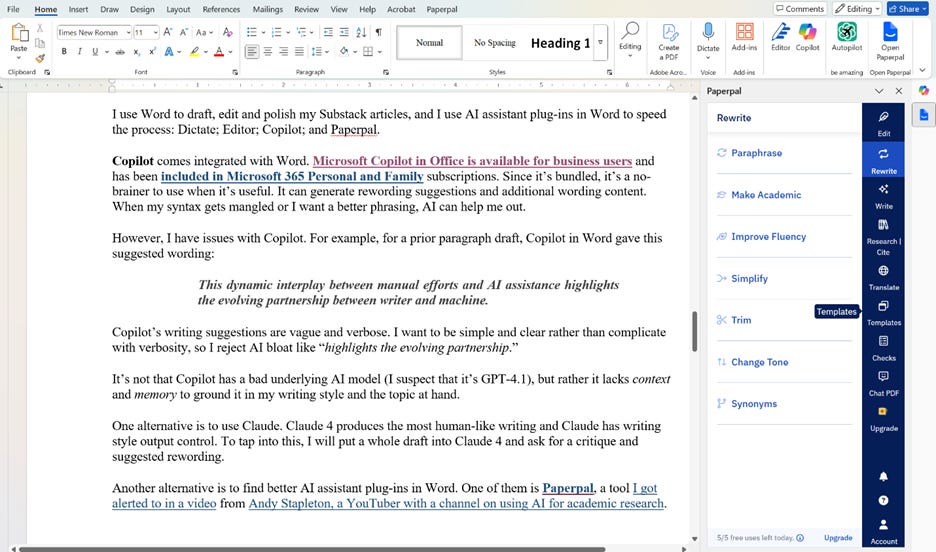
Task: Open Copilot from the ribbon
Action: (x=808, y=37)
